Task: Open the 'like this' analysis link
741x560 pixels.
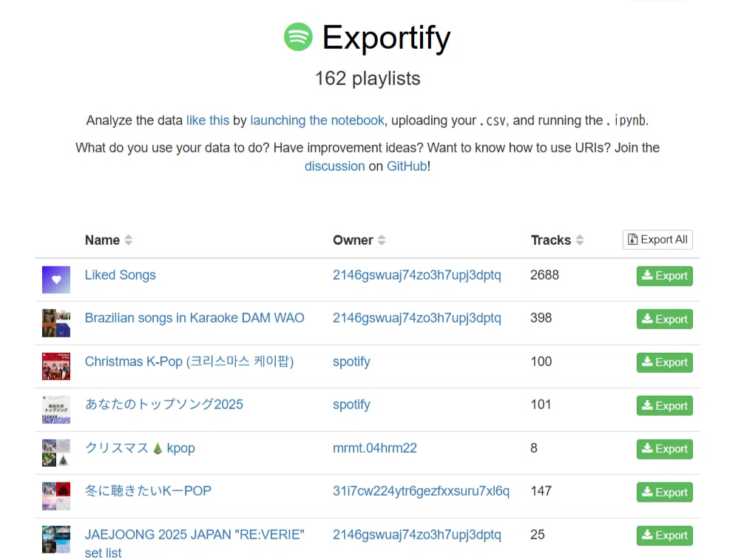Action: (208, 121)
